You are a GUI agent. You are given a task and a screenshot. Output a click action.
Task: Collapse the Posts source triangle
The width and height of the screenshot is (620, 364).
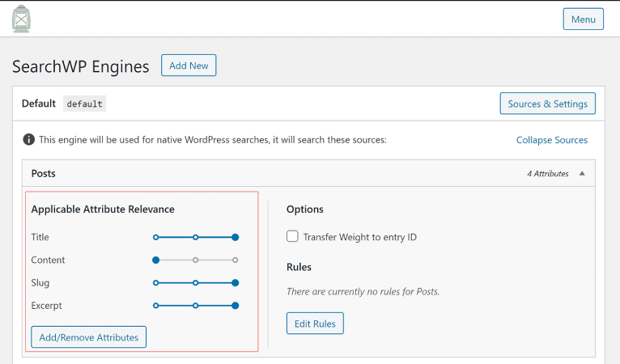coord(582,173)
